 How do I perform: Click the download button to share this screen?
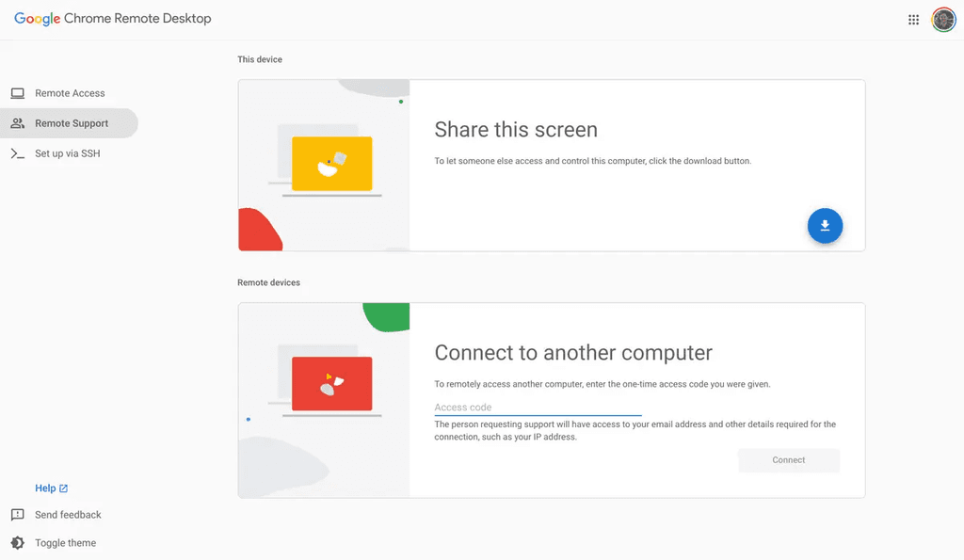[825, 226]
